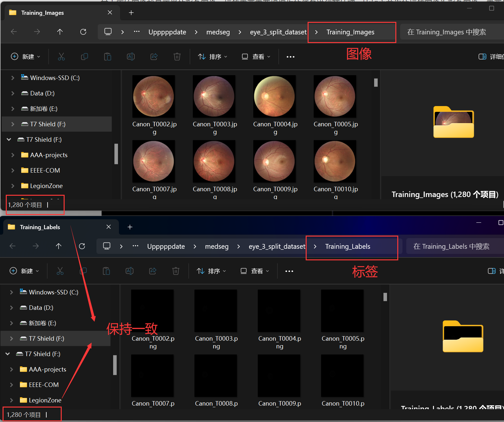Focus search box 在 Training_Images 中搜索
The width and height of the screenshot is (504, 422).
click(452, 32)
